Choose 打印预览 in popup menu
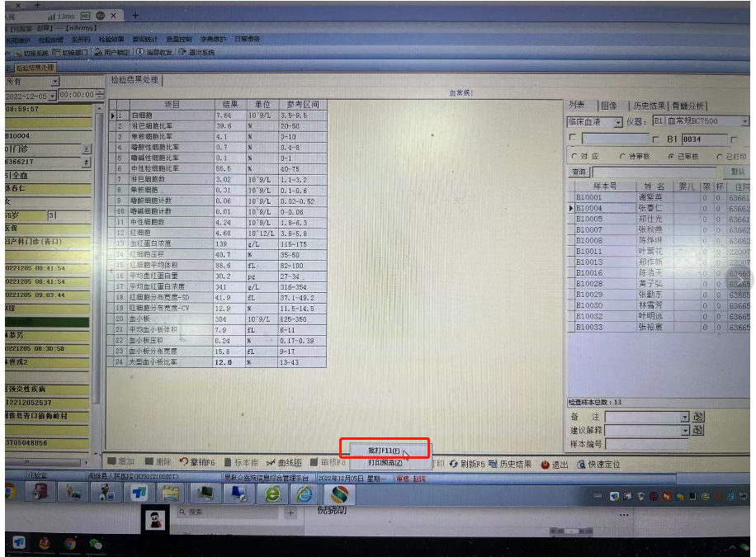 [385, 462]
